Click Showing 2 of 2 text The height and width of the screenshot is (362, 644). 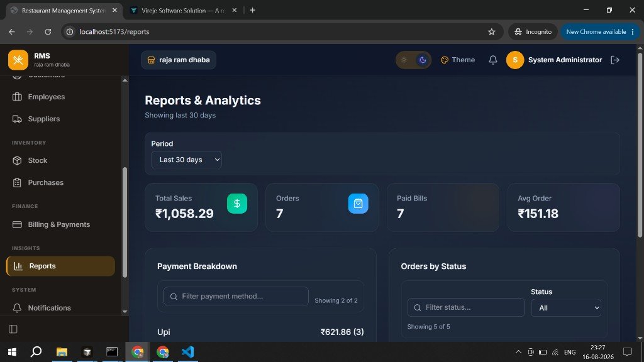[336, 300]
